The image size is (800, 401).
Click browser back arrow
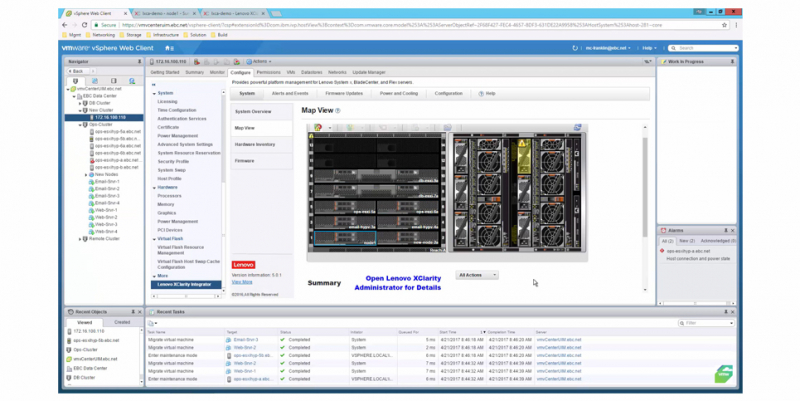(65, 25)
